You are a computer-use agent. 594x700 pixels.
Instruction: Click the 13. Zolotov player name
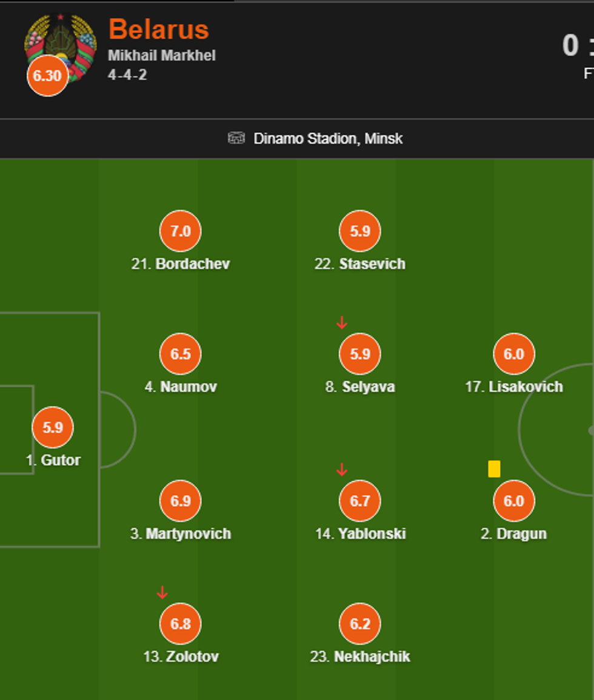(181, 656)
